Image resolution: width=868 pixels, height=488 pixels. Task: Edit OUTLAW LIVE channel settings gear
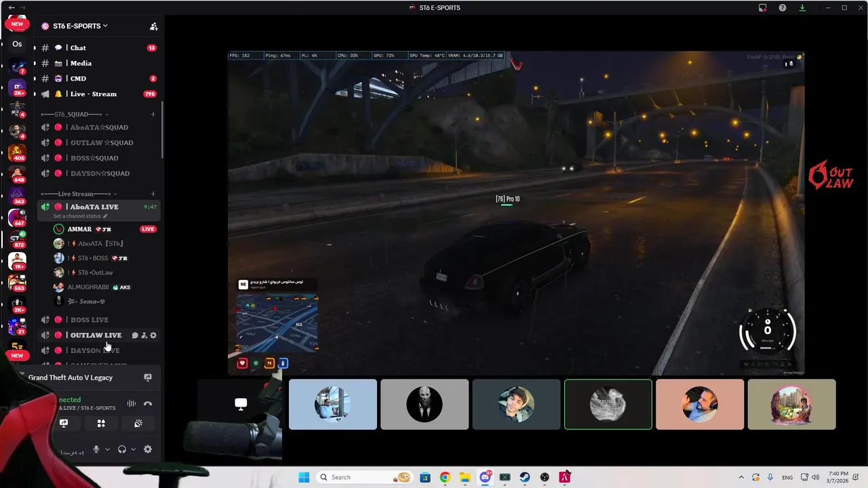(153, 335)
